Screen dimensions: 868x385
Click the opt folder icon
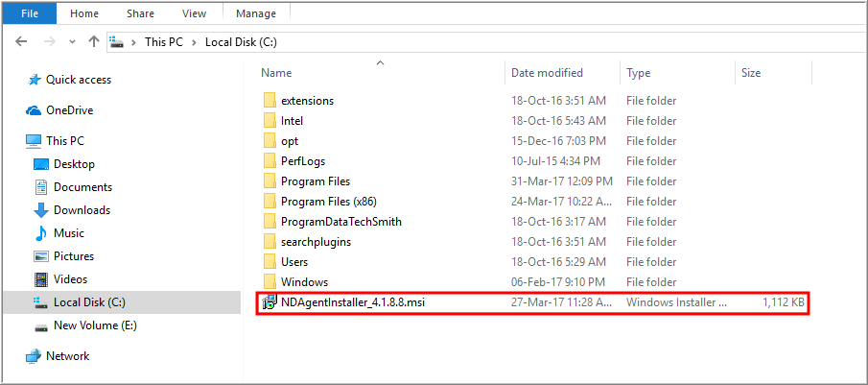[x=270, y=141]
